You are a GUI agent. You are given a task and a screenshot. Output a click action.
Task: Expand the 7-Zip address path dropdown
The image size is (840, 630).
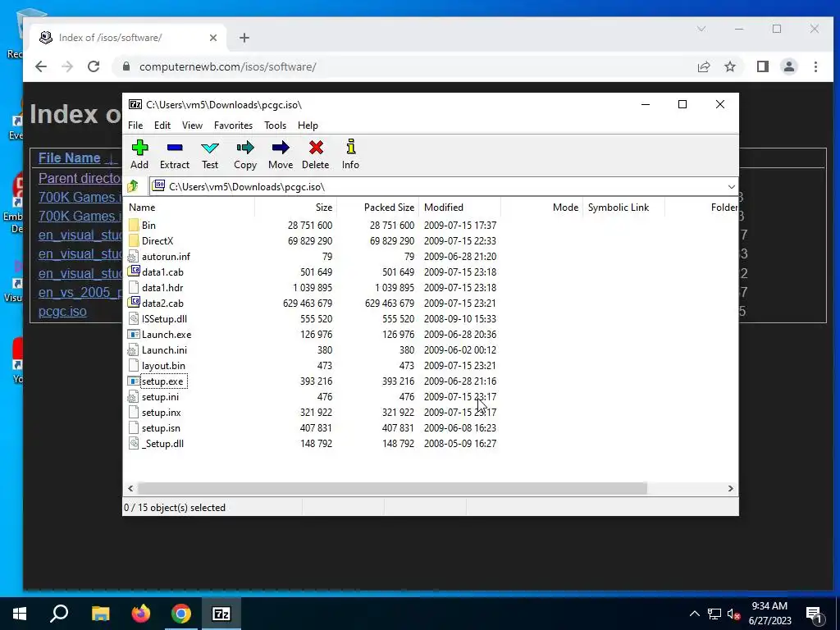(731, 186)
